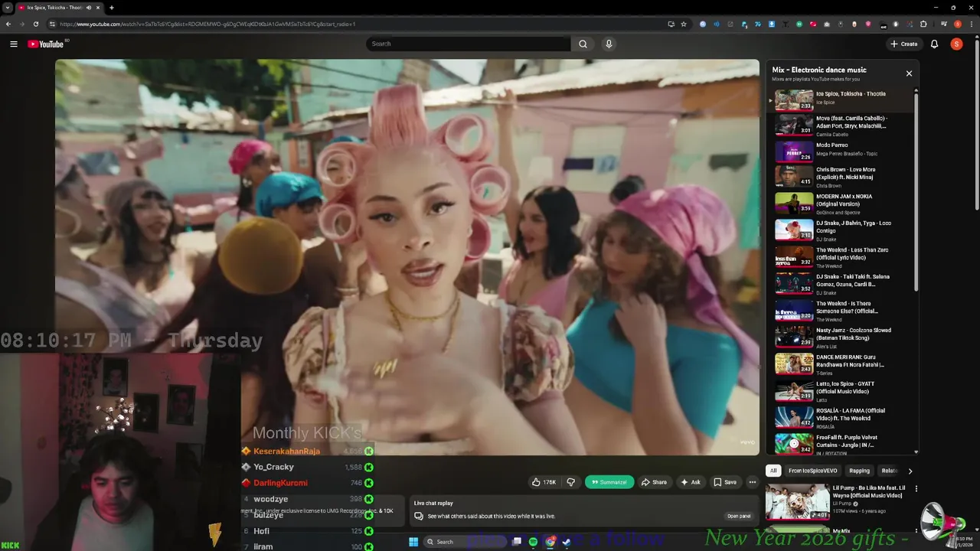Play Move feat. Camila Cabello from playlist

point(841,126)
